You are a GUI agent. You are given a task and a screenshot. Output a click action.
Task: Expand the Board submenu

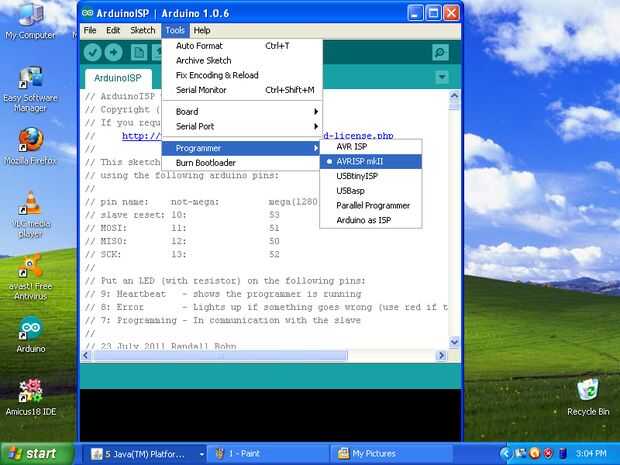pos(242,112)
